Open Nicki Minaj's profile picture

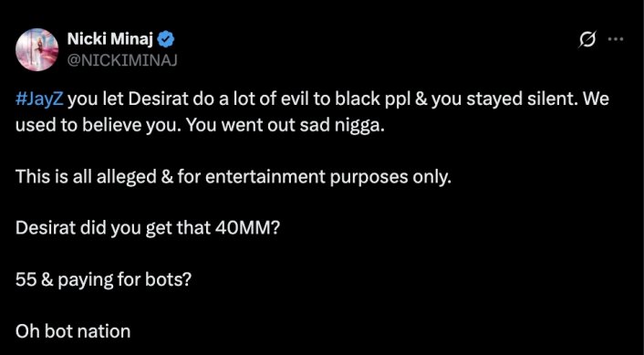(37, 49)
